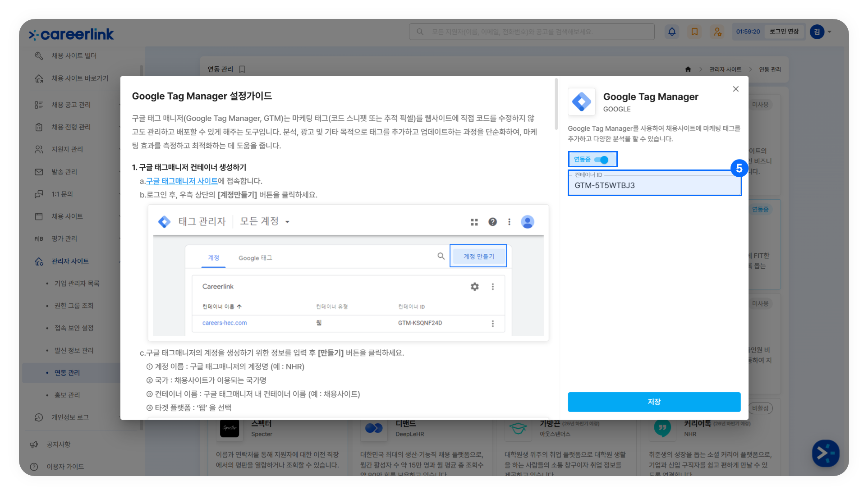This screenshot has height=495, width=868.
Task: Toggle the 연동중 switch off
Action: click(x=602, y=160)
